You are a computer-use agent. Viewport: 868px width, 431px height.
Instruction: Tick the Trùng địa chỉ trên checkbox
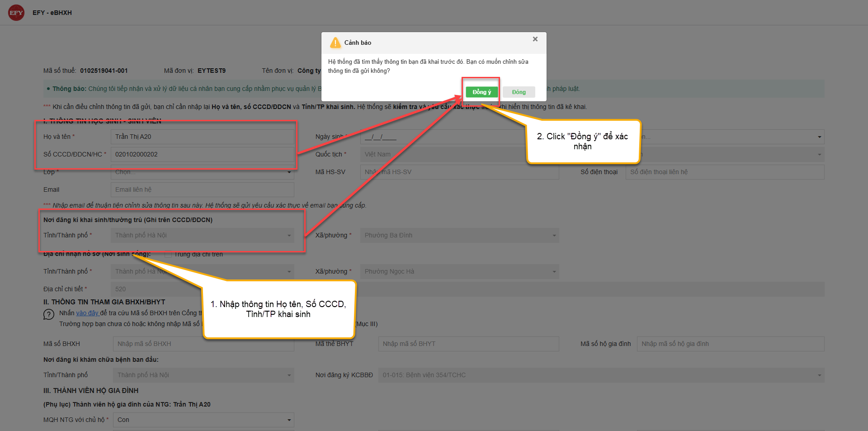pos(168,254)
